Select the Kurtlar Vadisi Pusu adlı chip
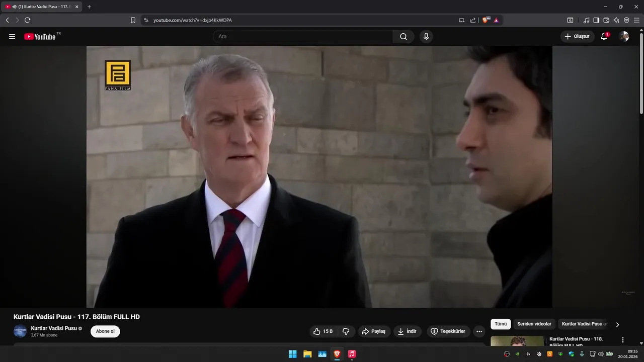Screen dimensions: 644x362 [584, 324]
